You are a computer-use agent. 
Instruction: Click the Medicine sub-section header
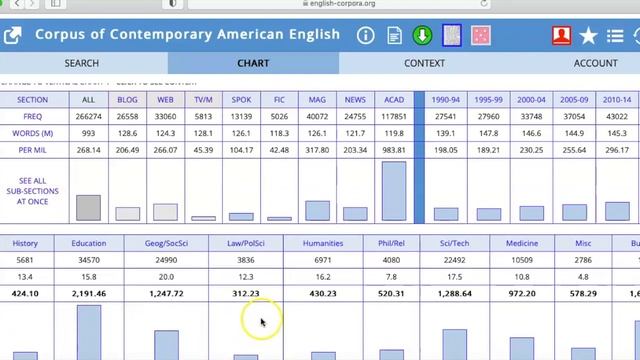pos(522,243)
